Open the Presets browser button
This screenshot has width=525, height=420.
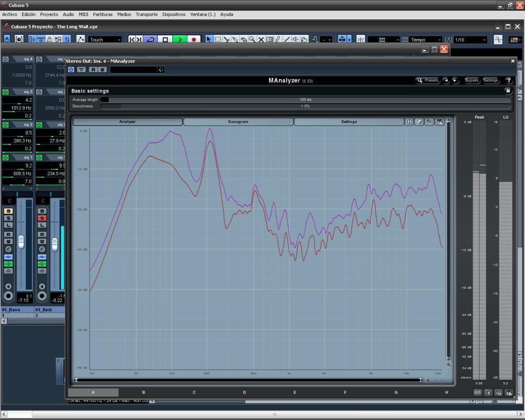[x=428, y=81]
